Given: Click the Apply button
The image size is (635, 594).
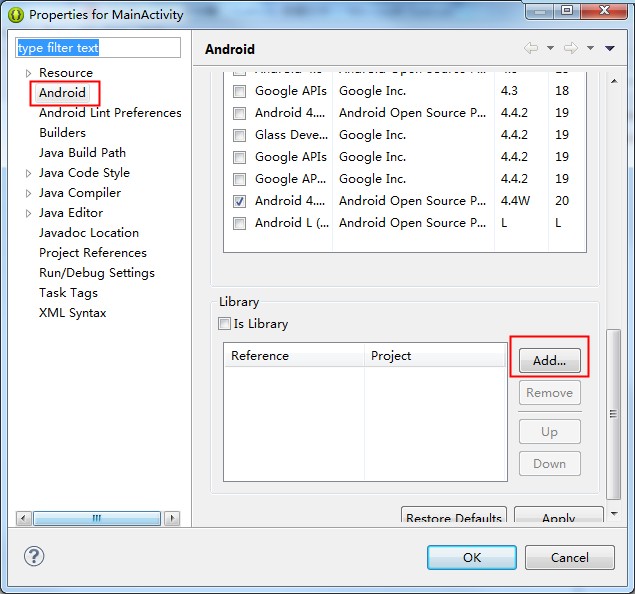Looking at the screenshot, I should (559, 516).
